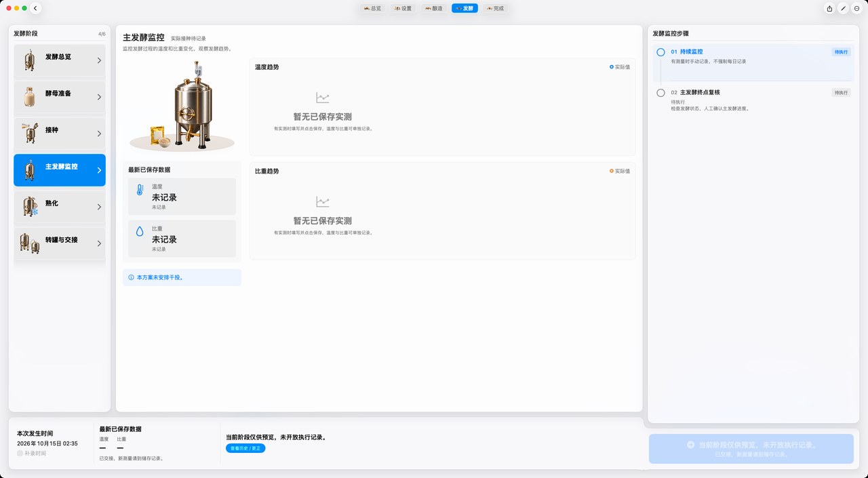Click the empty chart icon in 比重趋势
Screen dimensions: 868x478
point(323,202)
